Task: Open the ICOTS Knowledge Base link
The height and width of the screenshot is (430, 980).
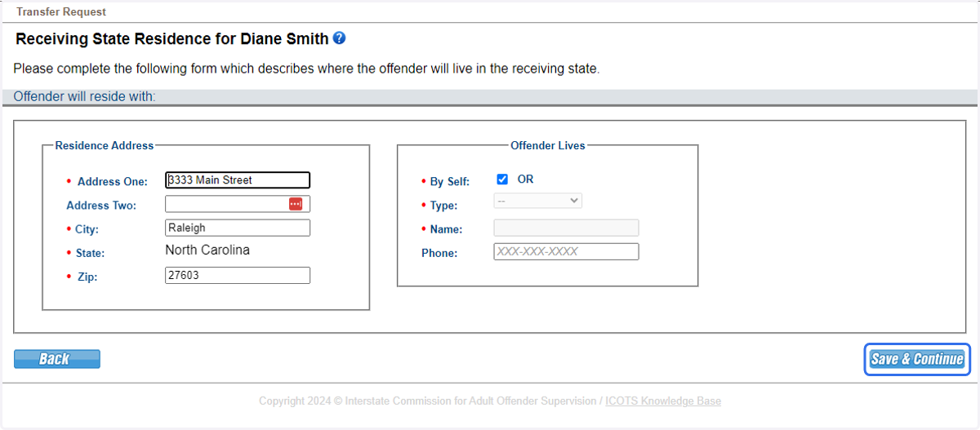Action: (x=663, y=401)
